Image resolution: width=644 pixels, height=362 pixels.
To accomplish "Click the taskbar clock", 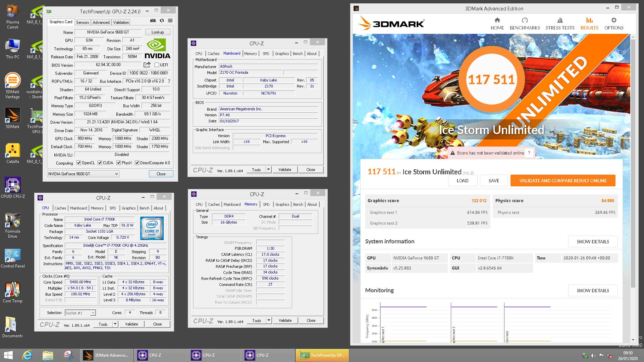I will 628,355.
